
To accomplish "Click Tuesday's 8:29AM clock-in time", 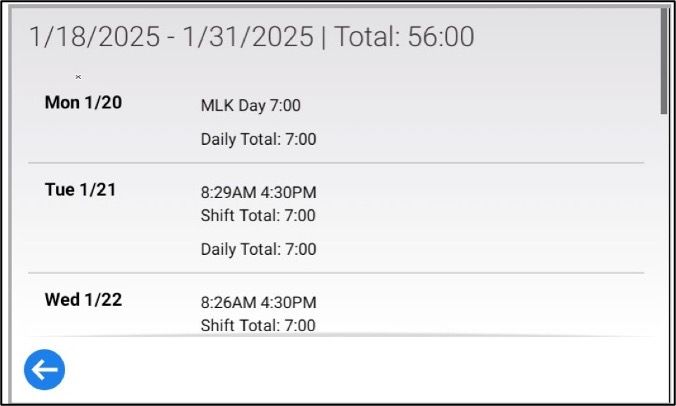I will [229, 192].
